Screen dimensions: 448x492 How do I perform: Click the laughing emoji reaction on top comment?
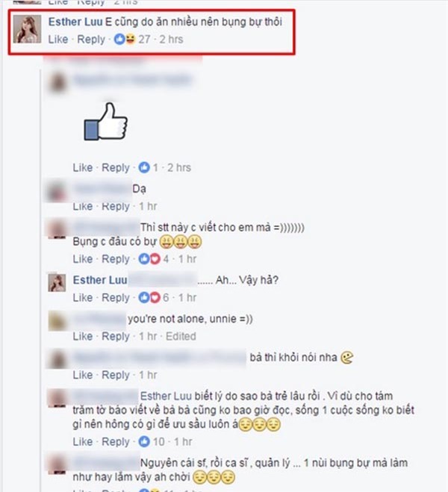coord(130,40)
